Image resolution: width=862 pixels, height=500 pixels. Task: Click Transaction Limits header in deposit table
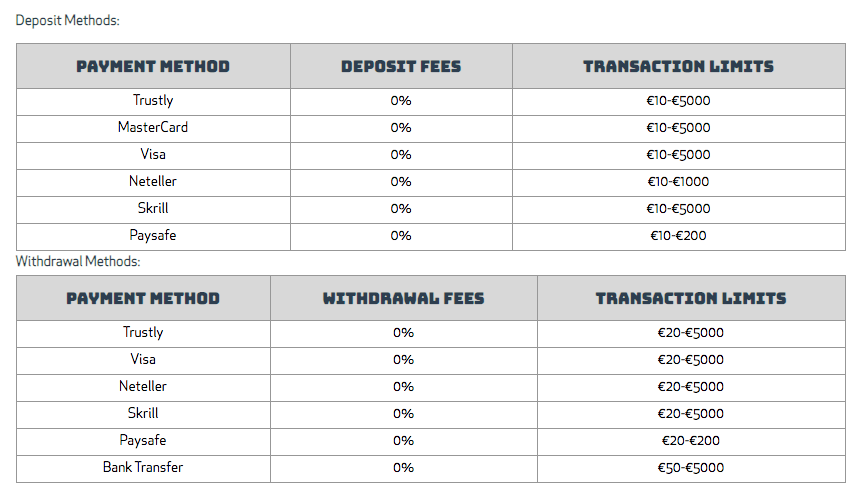(678, 66)
